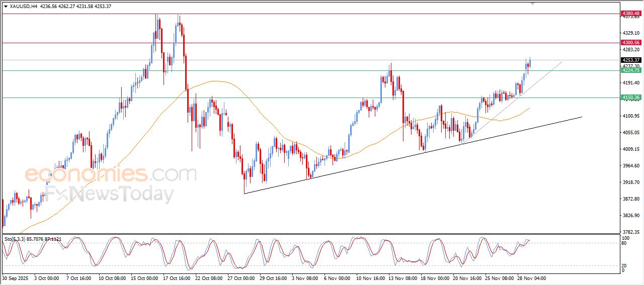Click the XAUUSD,H4 symbol title
The width and height of the screenshot is (644, 285).
pos(23,7)
